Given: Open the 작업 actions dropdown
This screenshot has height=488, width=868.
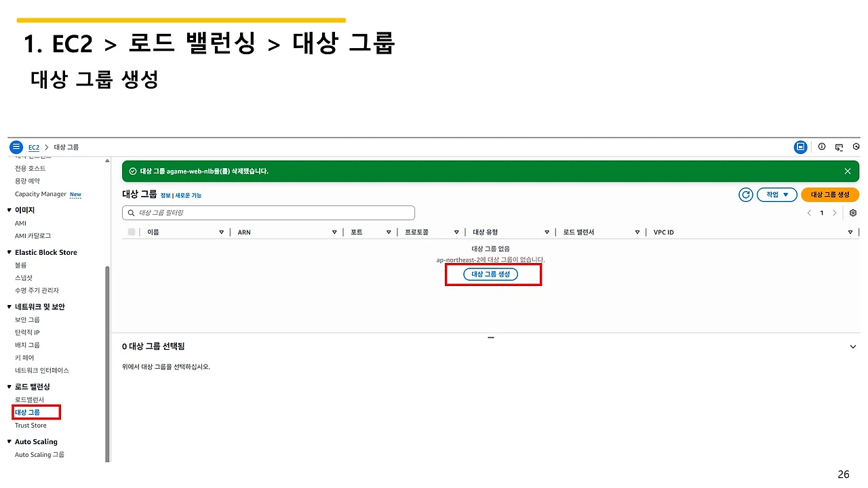Looking at the screenshot, I should tap(776, 195).
